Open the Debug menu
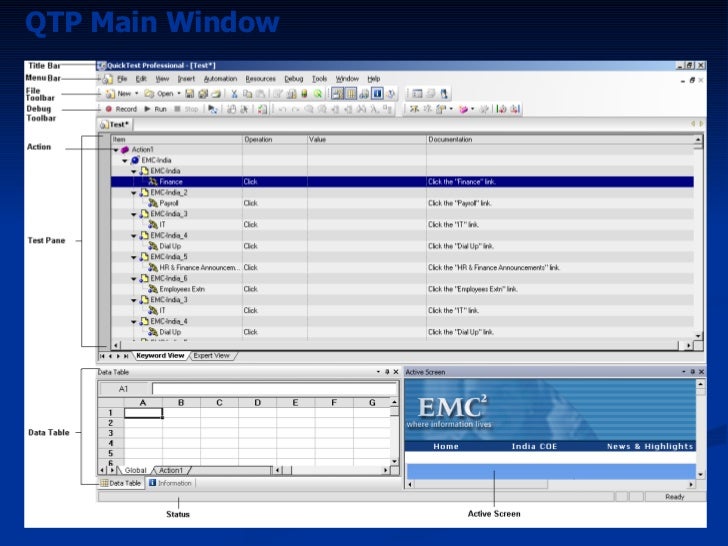Viewport: 728px width, 546px height. coord(293,79)
